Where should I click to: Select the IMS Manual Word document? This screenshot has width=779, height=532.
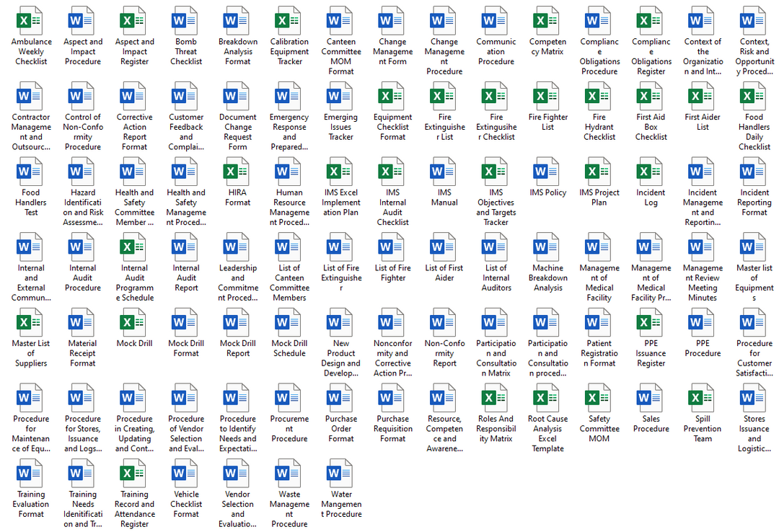pyautogui.click(x=444, y=172)
